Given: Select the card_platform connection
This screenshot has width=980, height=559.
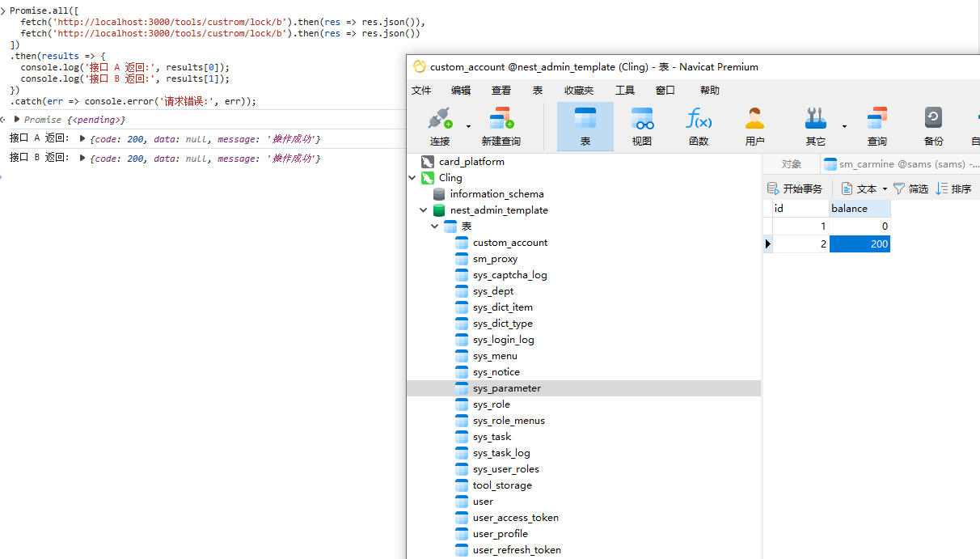Looking at the screenshot, I should [x=471, y=162].
